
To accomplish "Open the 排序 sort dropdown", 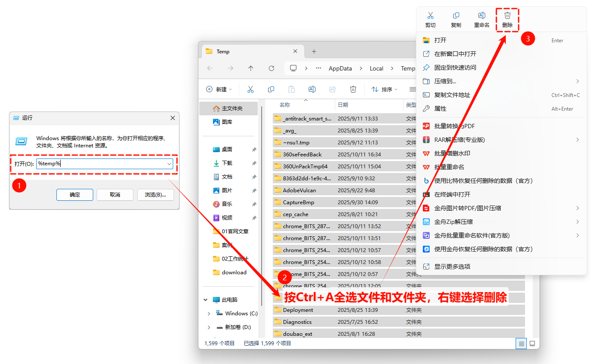I will click(x=384, y=89).
